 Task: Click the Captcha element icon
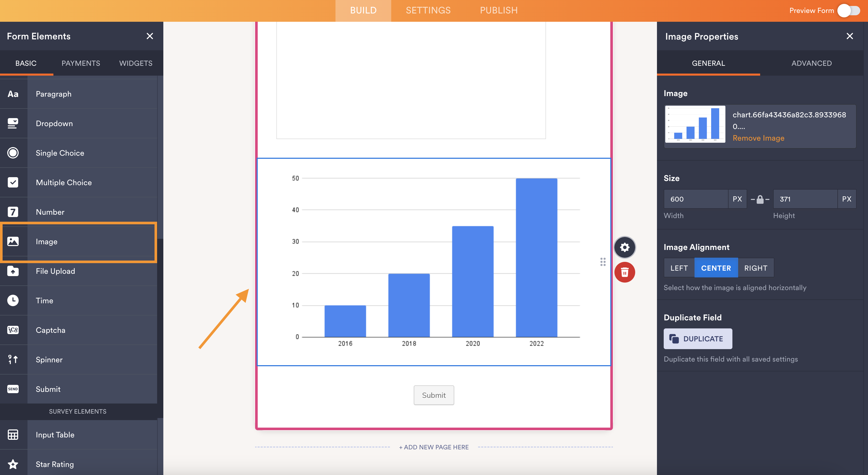(13, 330)
